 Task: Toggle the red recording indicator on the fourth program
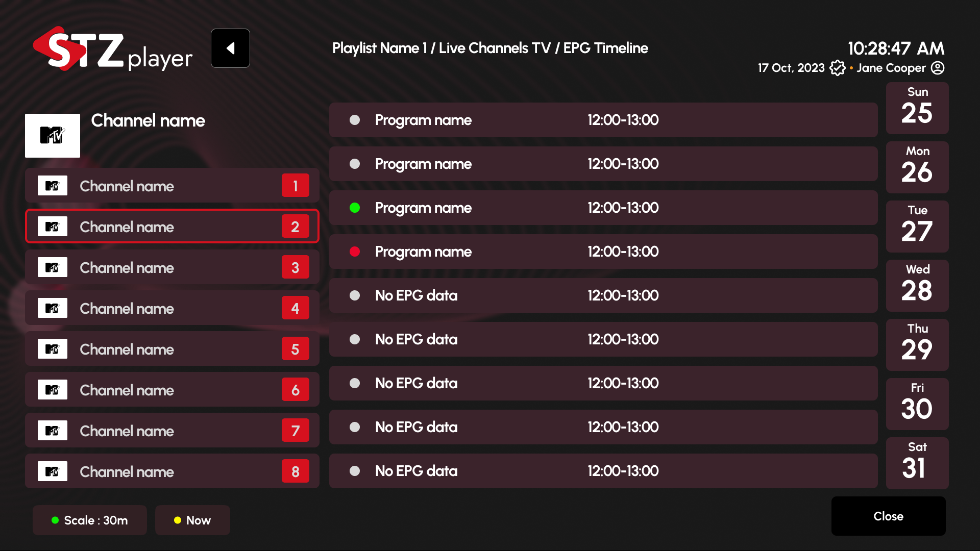click(x=355, y=252)
